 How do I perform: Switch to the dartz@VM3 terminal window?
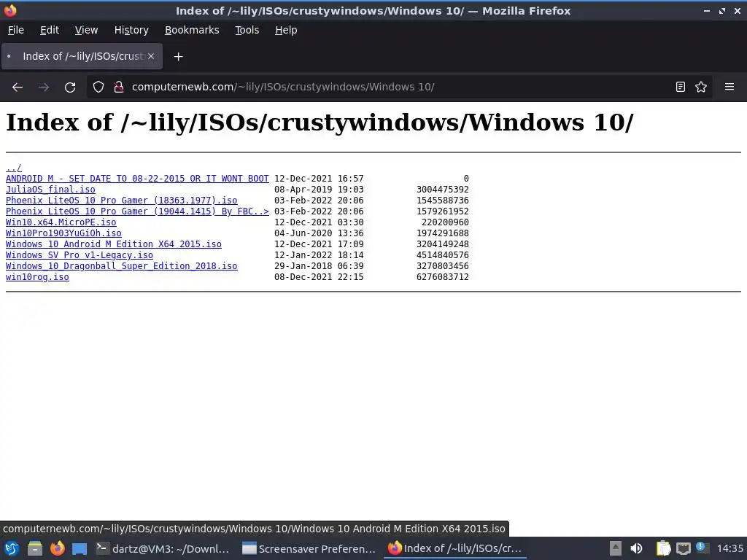(163, 548)
